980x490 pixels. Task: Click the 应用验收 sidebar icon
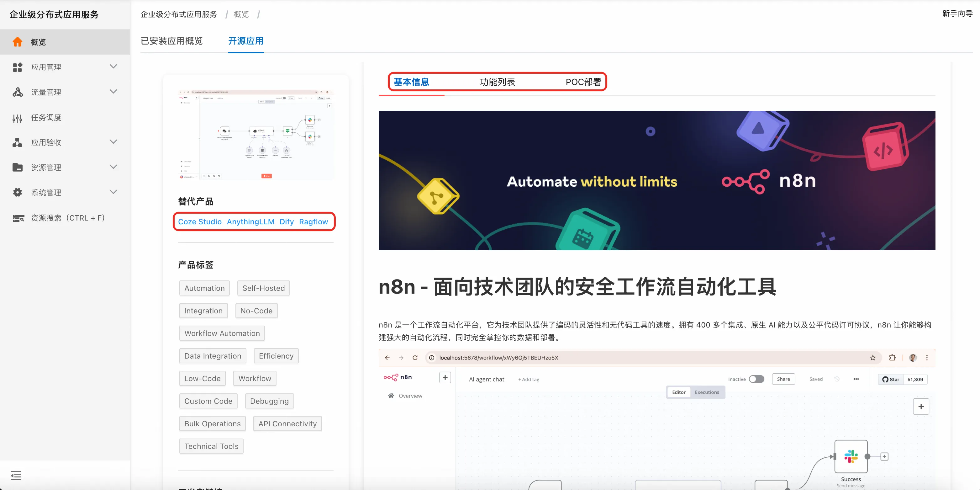[18, 142]
